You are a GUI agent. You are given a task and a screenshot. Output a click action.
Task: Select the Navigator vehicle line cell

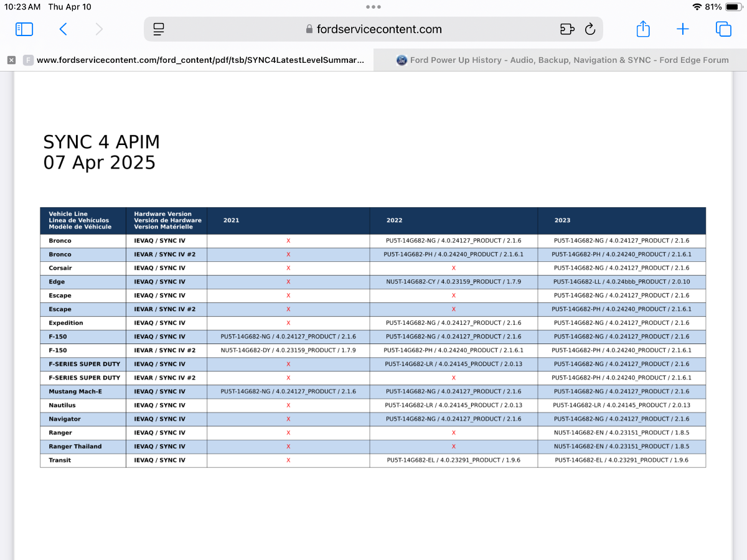click(83, 419)
